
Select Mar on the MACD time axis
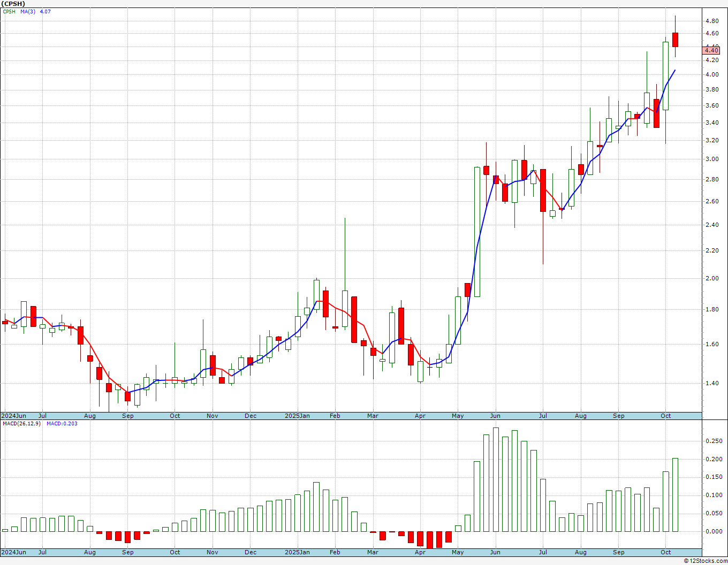coord(373,552)
